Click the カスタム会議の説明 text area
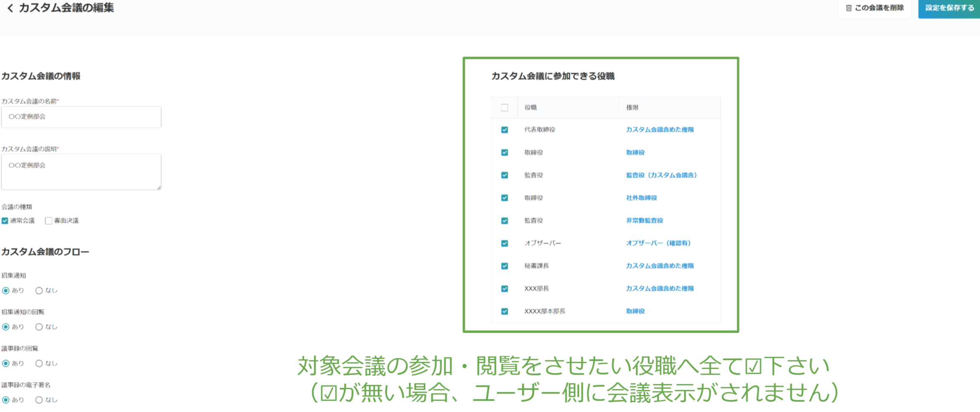Viewport: 980px width, 412px height. 81,172
